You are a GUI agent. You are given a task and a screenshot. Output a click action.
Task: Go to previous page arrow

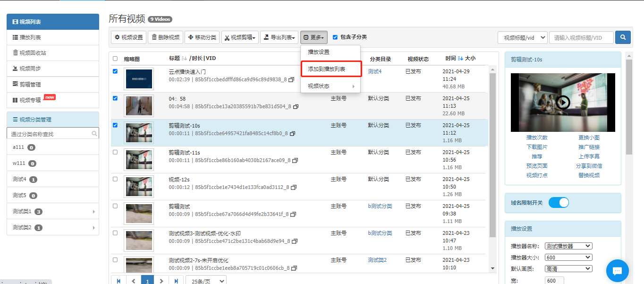(x=133, y=281)
